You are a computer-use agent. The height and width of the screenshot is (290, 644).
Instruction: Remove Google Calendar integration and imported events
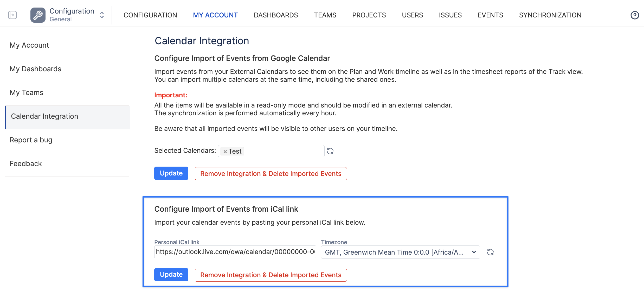271,174
